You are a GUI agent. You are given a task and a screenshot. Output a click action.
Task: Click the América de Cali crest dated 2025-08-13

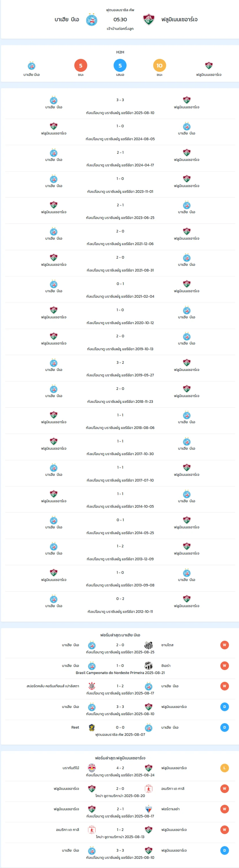92,830
